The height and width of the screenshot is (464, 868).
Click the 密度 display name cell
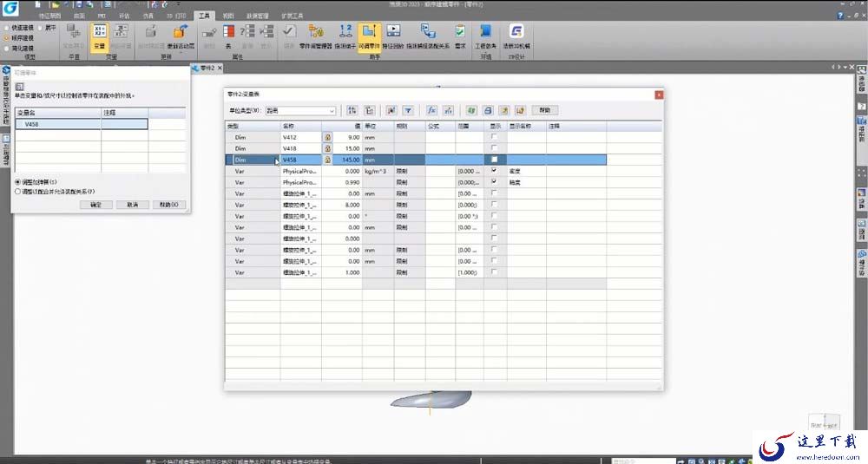point(527,171)
